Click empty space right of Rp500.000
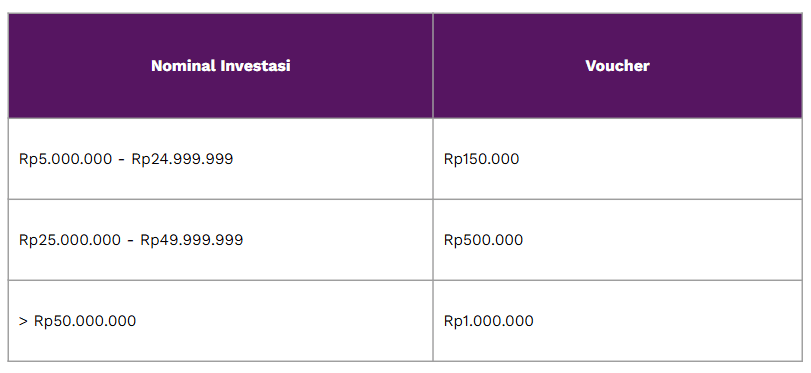 tap(662, 240)
